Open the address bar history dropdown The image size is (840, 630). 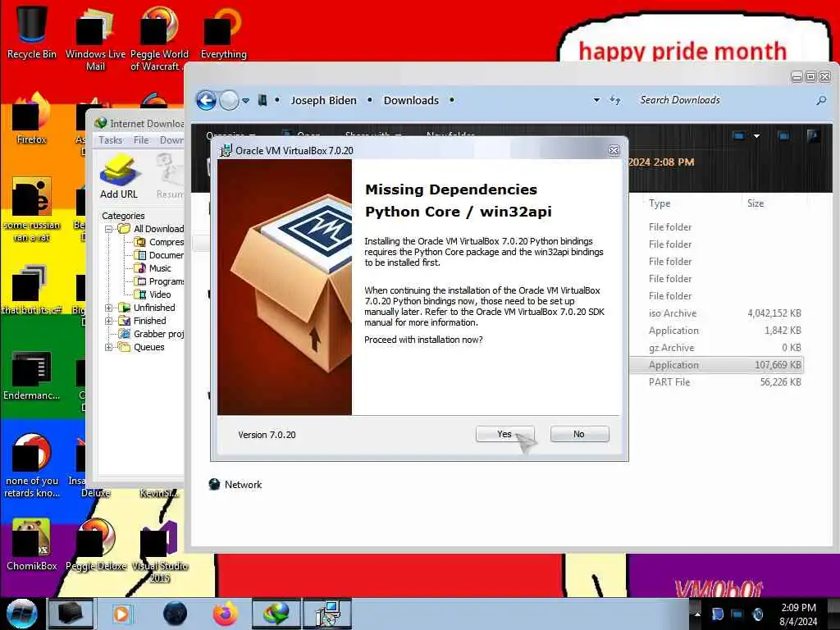tap(596, 100)
